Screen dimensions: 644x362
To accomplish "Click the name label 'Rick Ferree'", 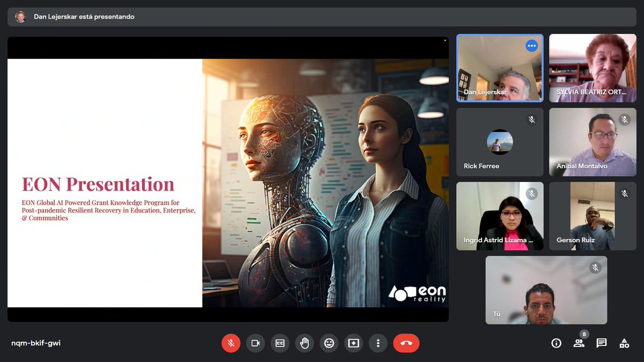I will (x=481, y=166).
